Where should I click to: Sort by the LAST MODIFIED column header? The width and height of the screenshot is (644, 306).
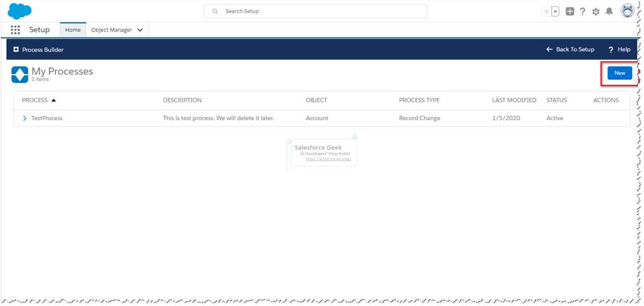pyautogui.click(x=514, y=100)
